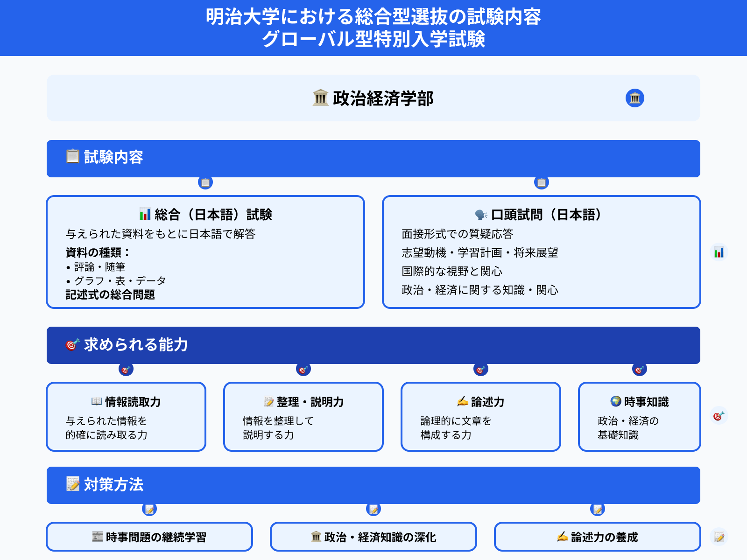Click the line 志望動機・学習計画・将来展望
The image size is (747, 560).
click(480, 252)
